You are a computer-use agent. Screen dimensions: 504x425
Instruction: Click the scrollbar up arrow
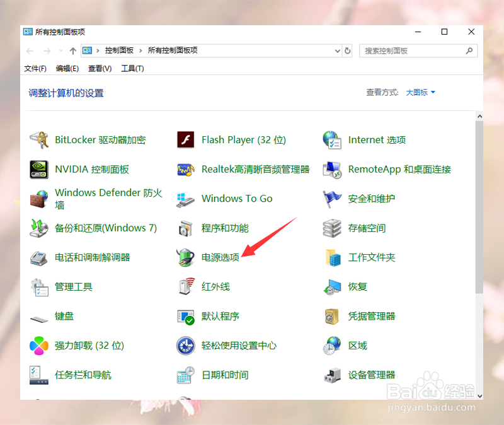[x=479, y=116]
